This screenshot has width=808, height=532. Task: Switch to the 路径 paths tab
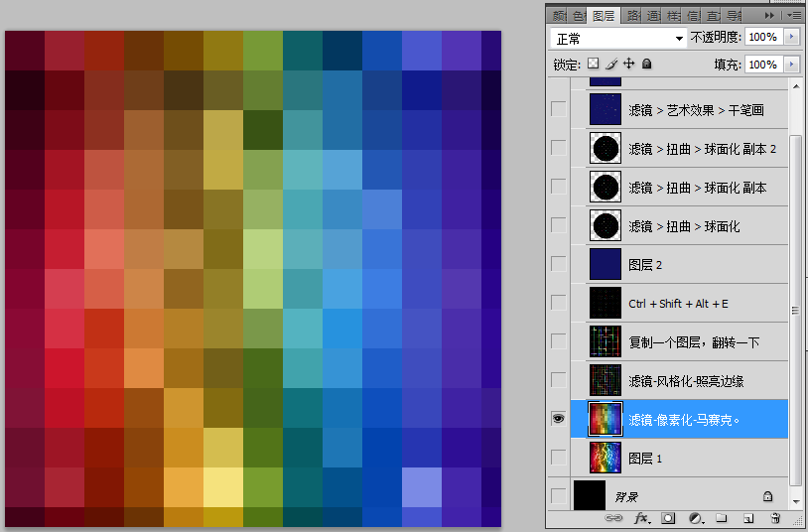point(632,16)
